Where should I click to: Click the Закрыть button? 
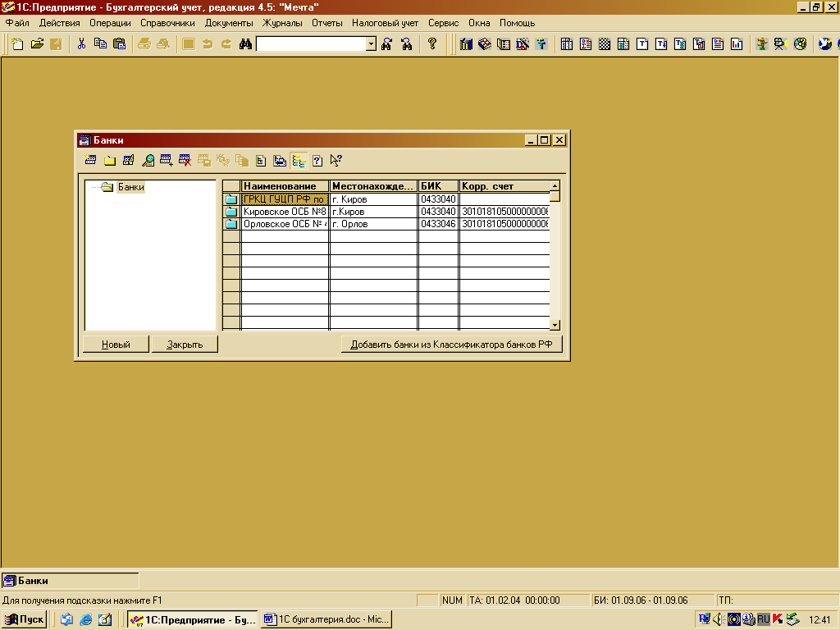coord(185,345)
